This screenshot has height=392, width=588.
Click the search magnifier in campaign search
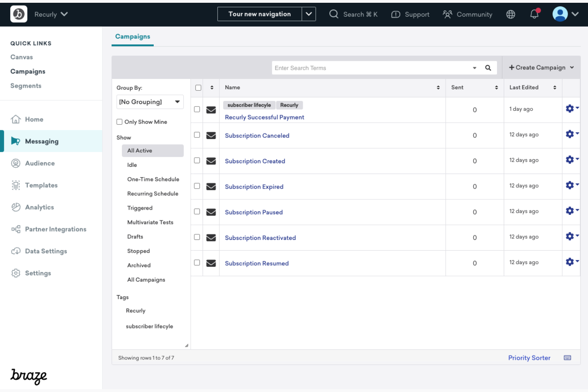click(488, 68)
